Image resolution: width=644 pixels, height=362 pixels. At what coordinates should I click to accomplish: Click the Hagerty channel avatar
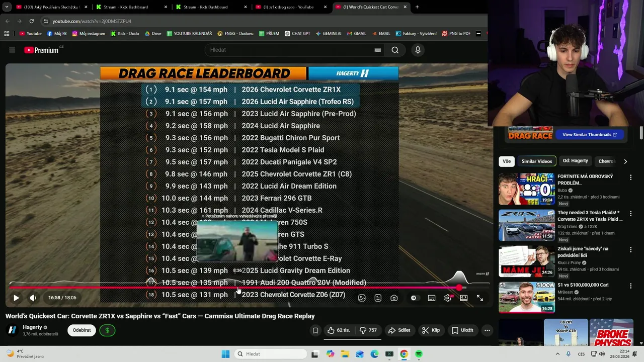[x=12, y=330]
